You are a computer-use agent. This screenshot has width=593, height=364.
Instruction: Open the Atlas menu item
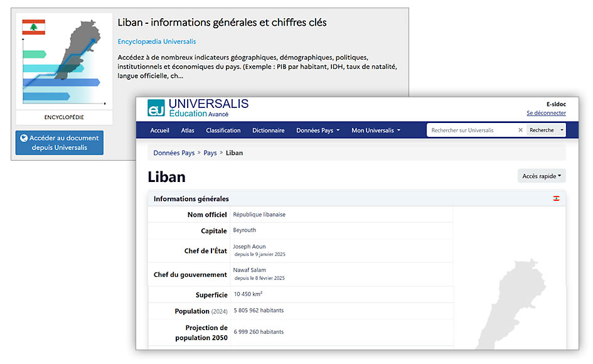click(188, 131)
